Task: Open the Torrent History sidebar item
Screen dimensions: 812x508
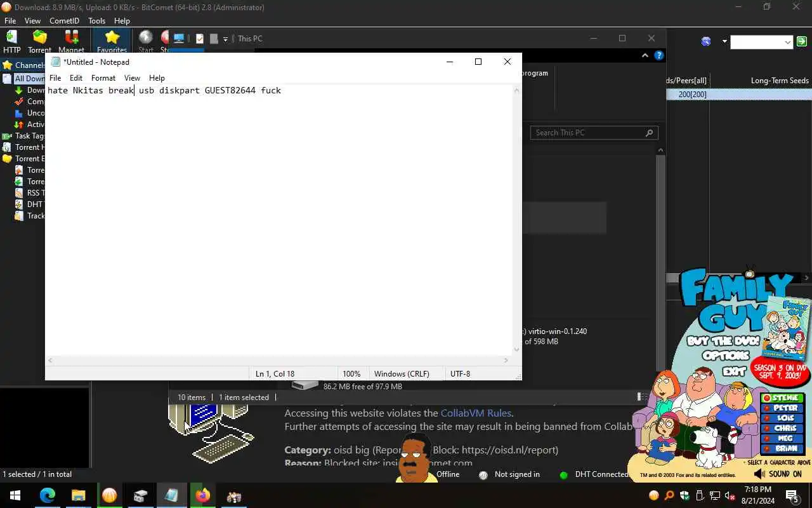Action: [24, 147]
